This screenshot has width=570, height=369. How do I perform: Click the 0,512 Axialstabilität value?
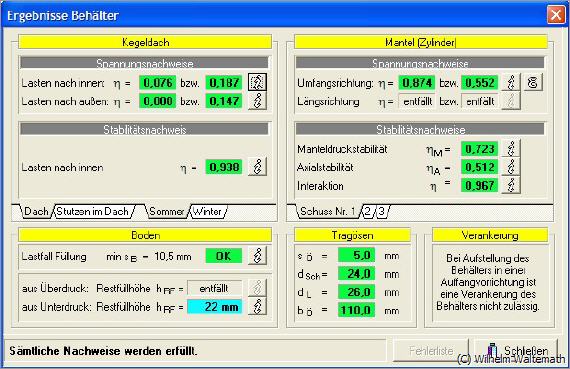[x=479, y=167]
